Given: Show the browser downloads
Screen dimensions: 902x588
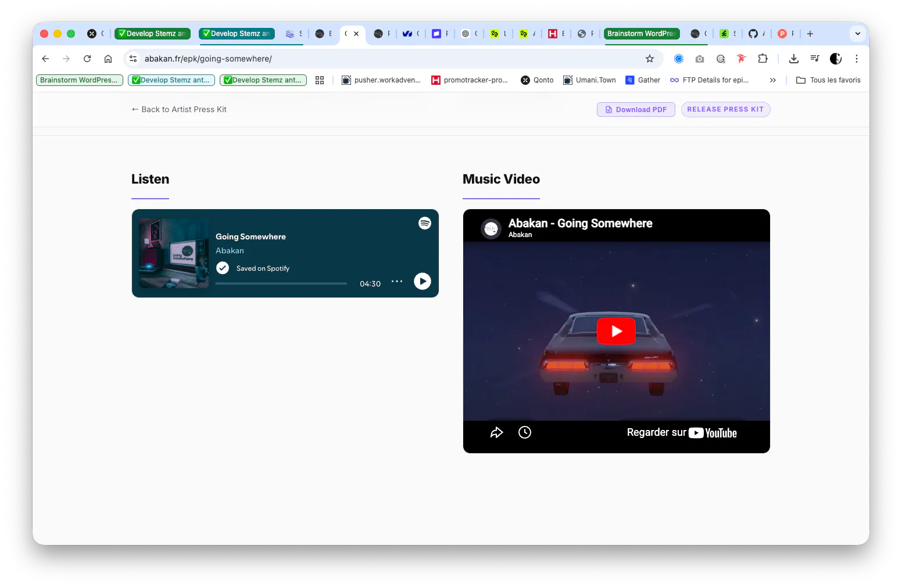Looking at the screenshot, I should pos(794,59).
